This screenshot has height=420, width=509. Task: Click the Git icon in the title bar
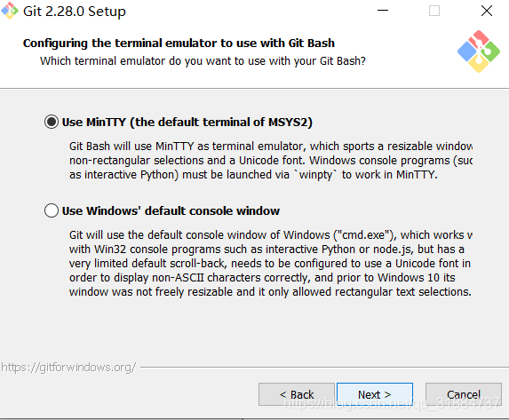pos(10,11)
